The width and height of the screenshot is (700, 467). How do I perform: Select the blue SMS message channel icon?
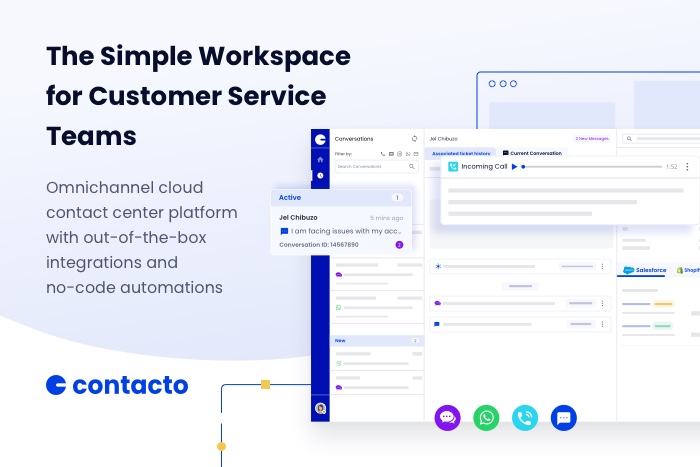pyautogui.click(x=564, y=418)
